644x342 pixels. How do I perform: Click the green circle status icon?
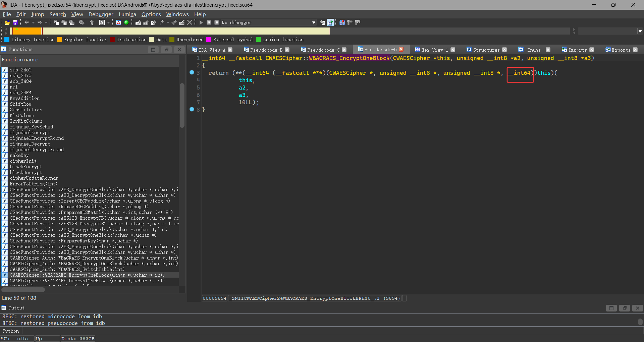pyautogui.click(x=126, y=22)
